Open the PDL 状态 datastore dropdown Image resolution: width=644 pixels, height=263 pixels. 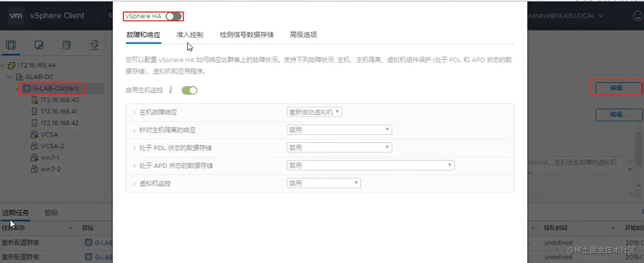point(339,147)
